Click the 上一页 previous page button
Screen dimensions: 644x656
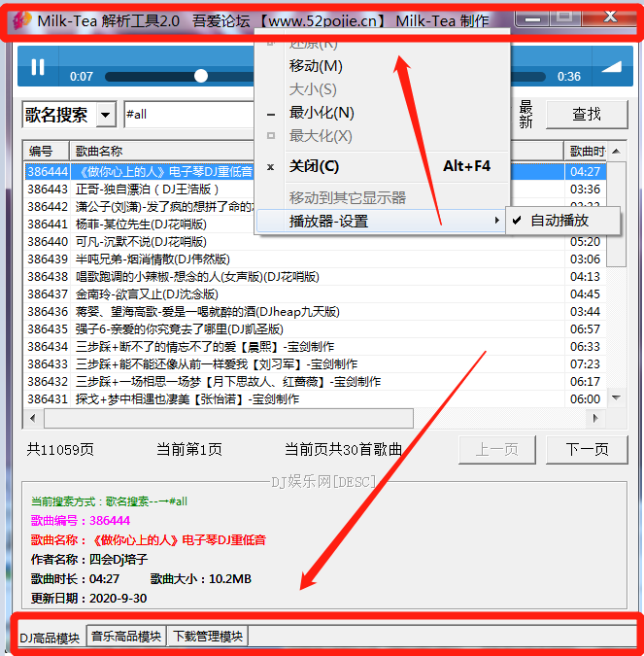pos(496,450)
